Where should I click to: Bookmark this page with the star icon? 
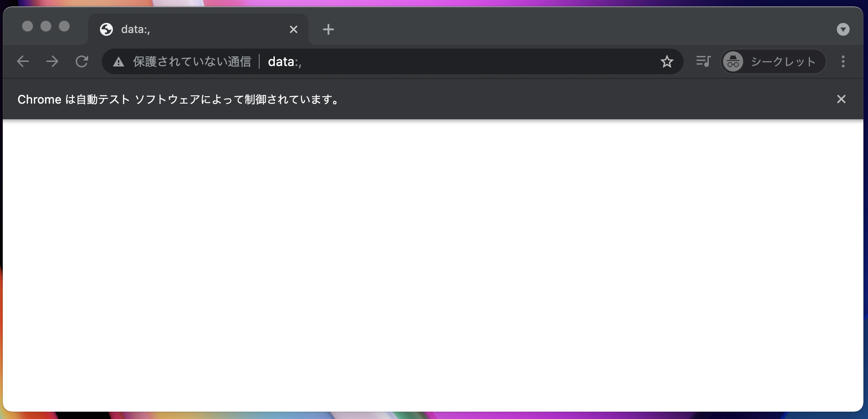667,61
